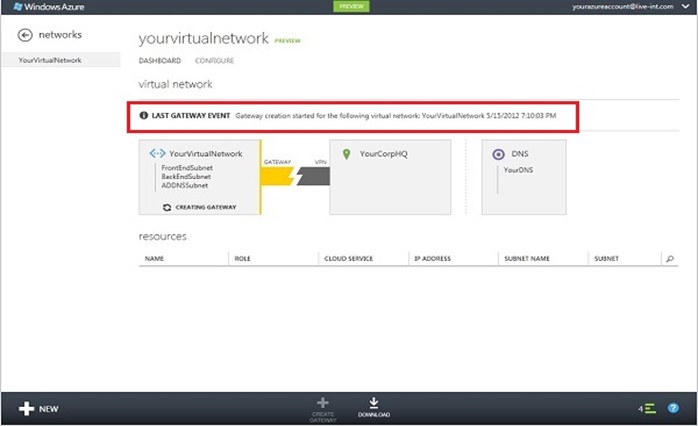
Task: Click the last gateway event message text
Action: [395, 116]
